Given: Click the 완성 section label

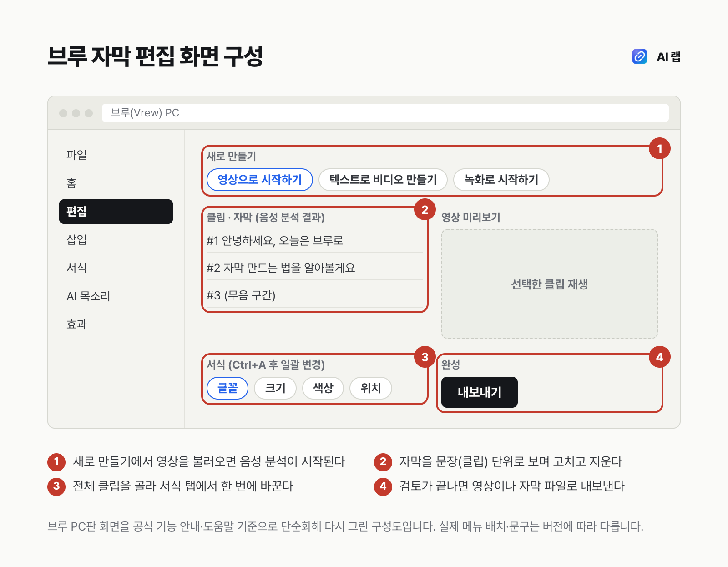Looking at the screenshot, I should (450, 364).
